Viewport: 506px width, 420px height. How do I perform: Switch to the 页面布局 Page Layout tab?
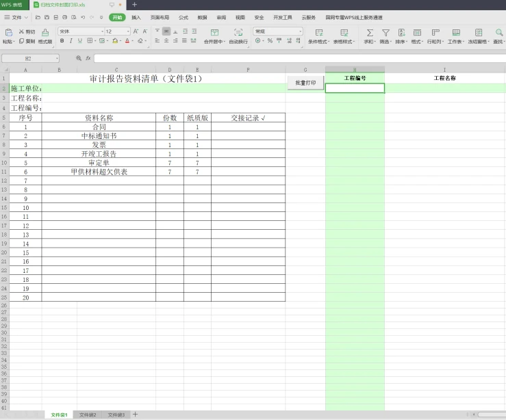pos(160,17)
